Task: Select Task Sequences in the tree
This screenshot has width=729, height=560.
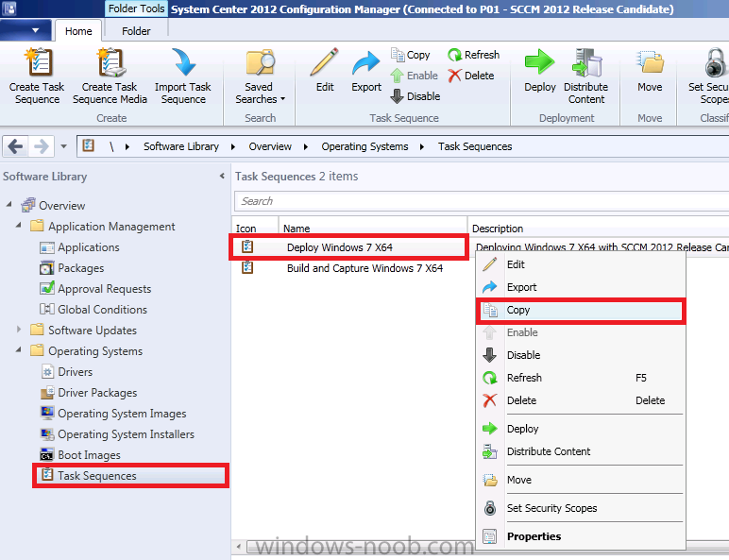Action: pos(130,475)
